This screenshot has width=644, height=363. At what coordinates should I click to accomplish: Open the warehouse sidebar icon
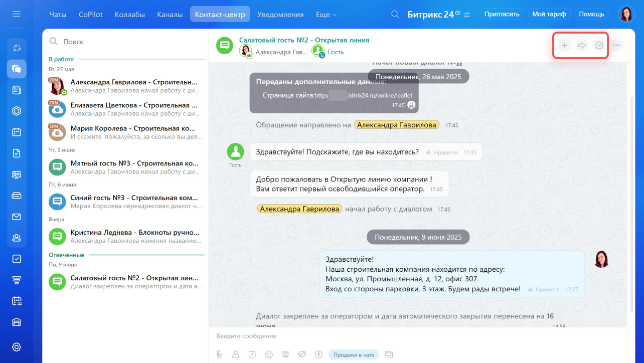coord(17,322)
